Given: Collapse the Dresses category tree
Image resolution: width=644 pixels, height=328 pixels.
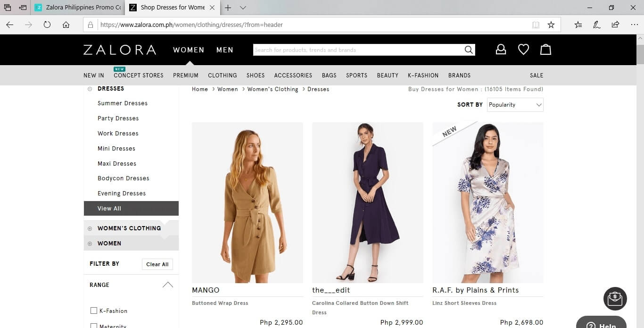Looking at the screenshot, I should point(90,89).
